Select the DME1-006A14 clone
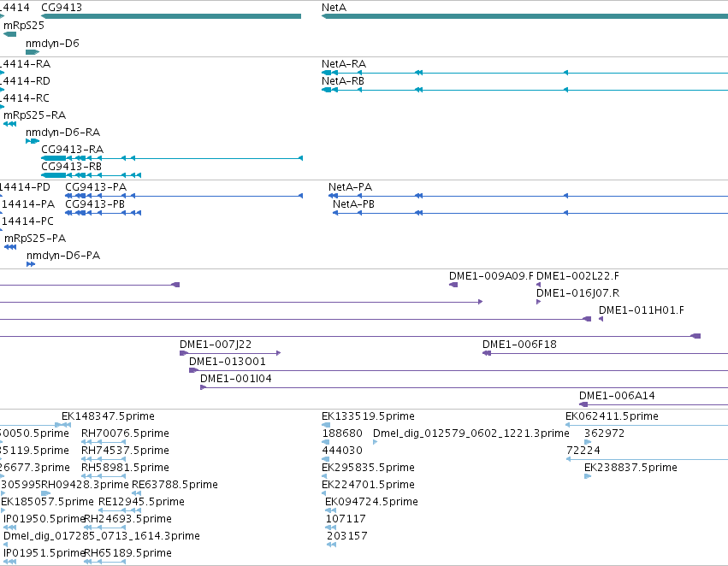The height and width of the screenshot is (566, 728). point(654,404)
